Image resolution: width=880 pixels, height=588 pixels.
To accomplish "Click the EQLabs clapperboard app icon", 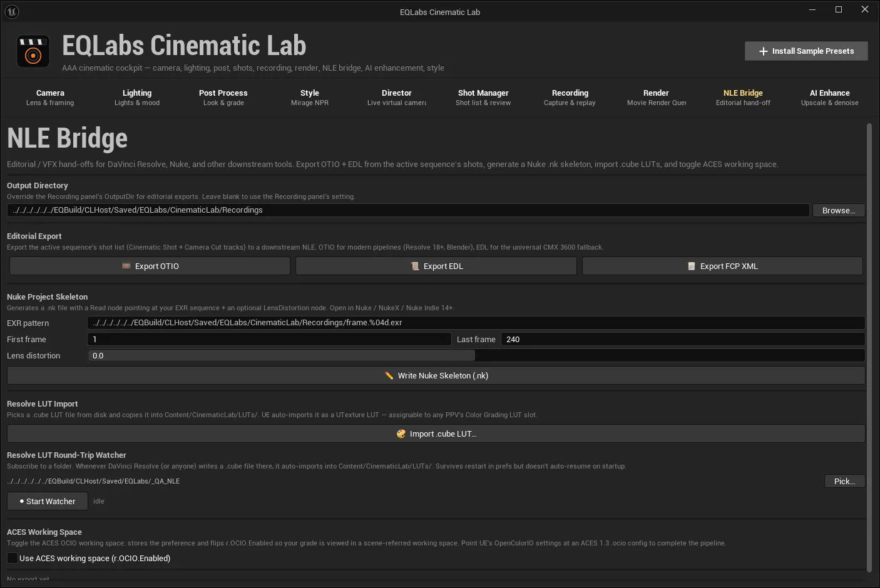I will pos(33,51).
